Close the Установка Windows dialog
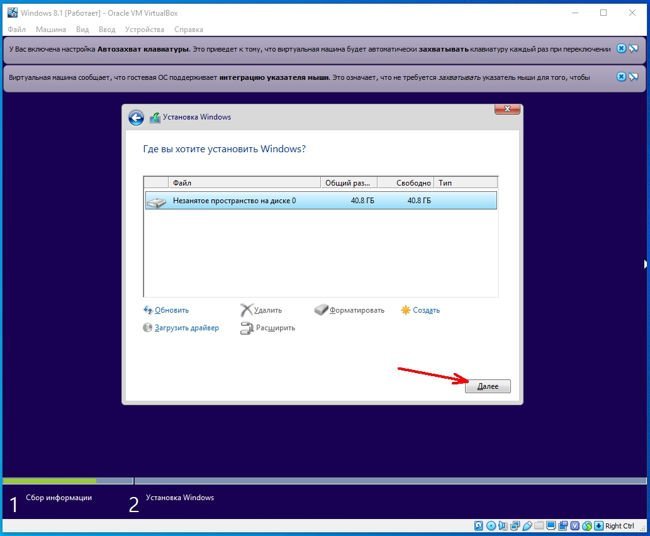Image resolution: width=650 pixels, height=536 pixels. click(x=507, y=109)
